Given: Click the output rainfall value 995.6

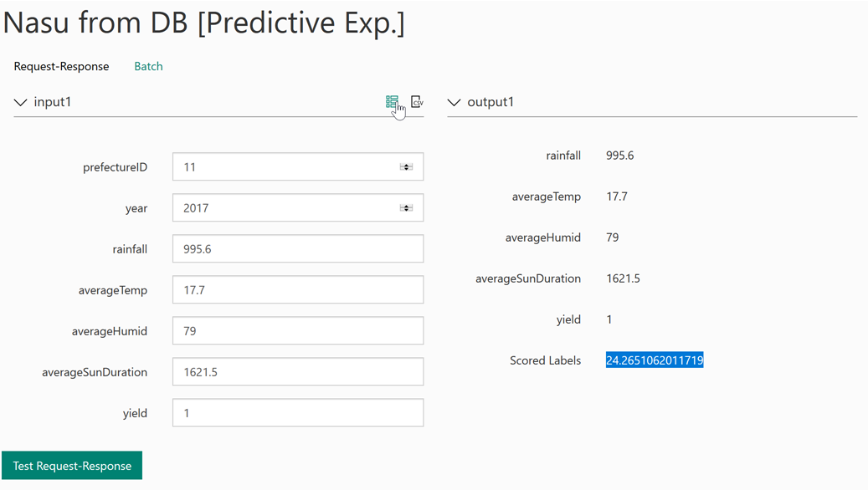Looking at the screenshot, I should point(619,156).
